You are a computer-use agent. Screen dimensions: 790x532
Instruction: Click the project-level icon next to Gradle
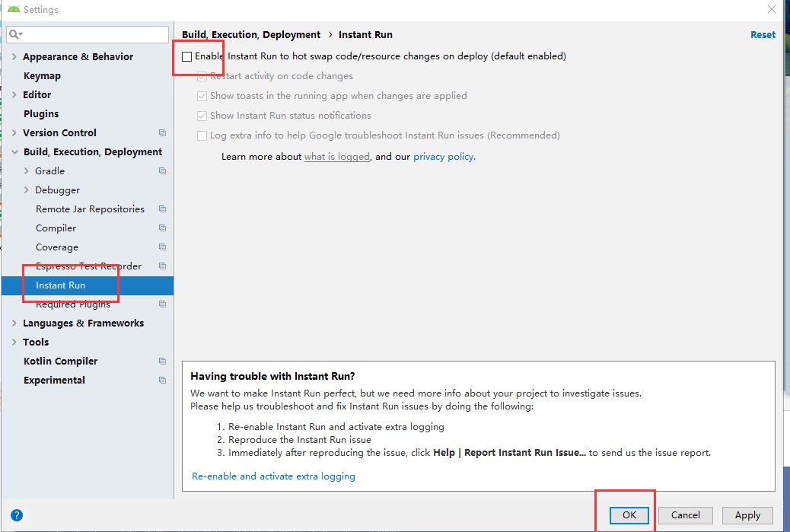click(x=162, y=170)
